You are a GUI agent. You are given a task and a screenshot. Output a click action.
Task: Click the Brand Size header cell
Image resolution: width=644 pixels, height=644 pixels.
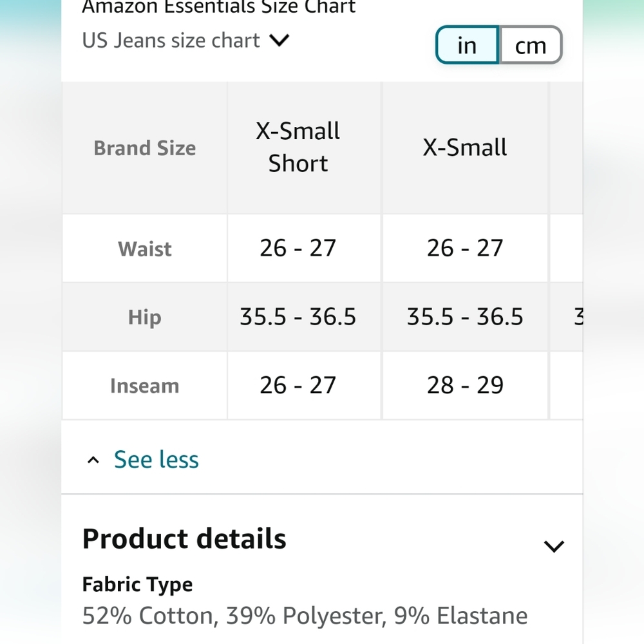(x=145, y=148)
